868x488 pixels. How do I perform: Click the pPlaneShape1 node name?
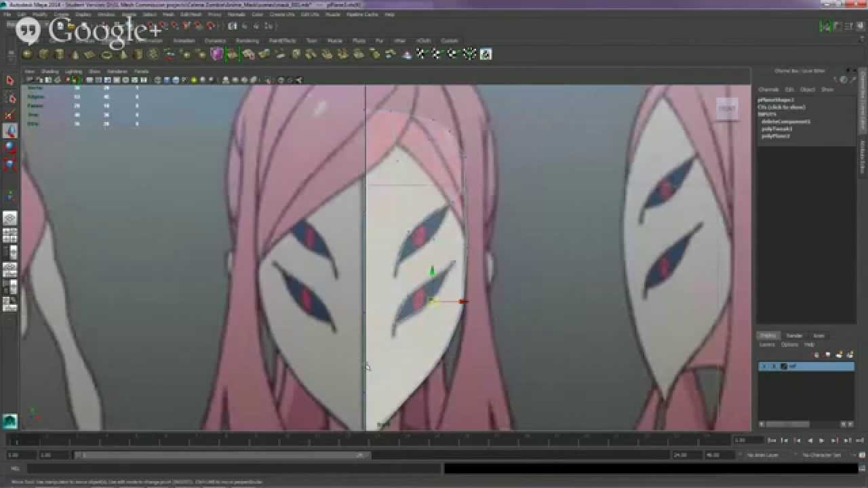[776, 100]
